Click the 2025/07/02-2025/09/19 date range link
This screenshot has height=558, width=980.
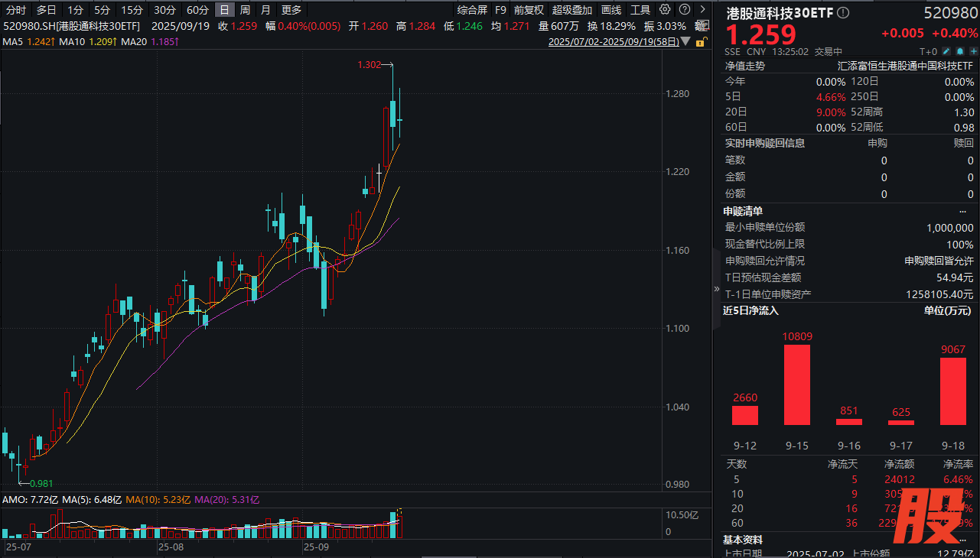click(614, 43)
